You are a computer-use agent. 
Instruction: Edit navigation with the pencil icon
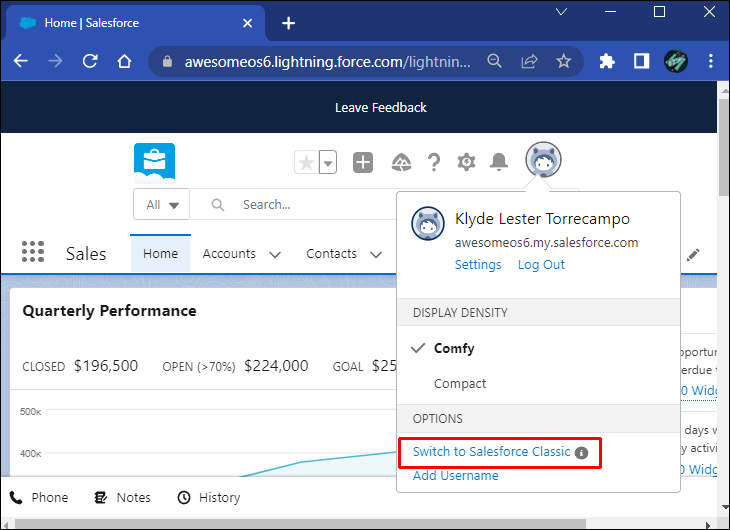pos(693,255)
